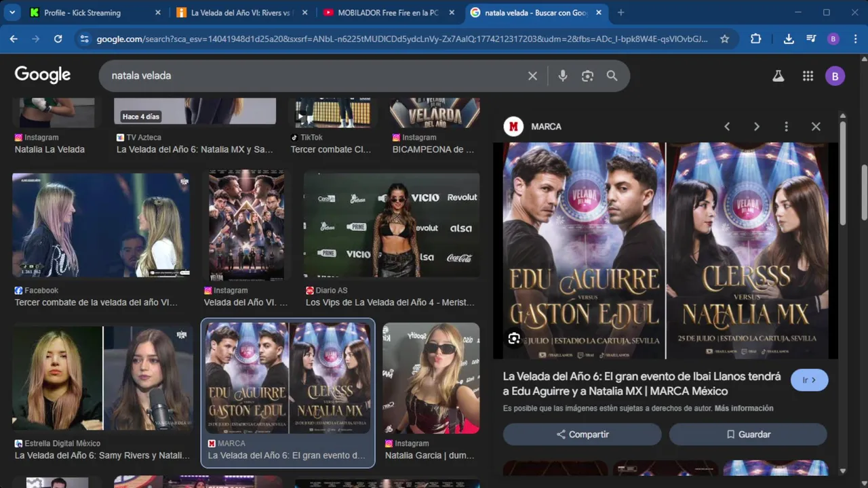Click the browser address bar URL

(402, 39)
